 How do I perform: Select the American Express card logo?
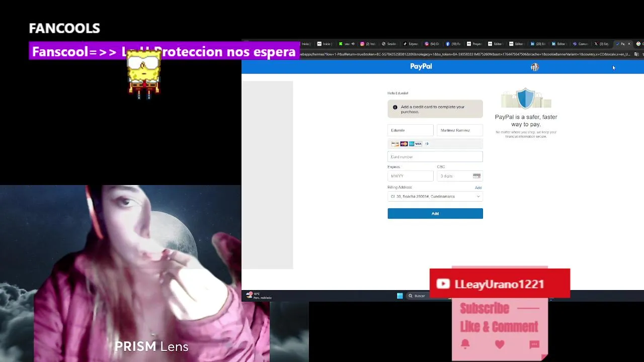click(411, 144)
